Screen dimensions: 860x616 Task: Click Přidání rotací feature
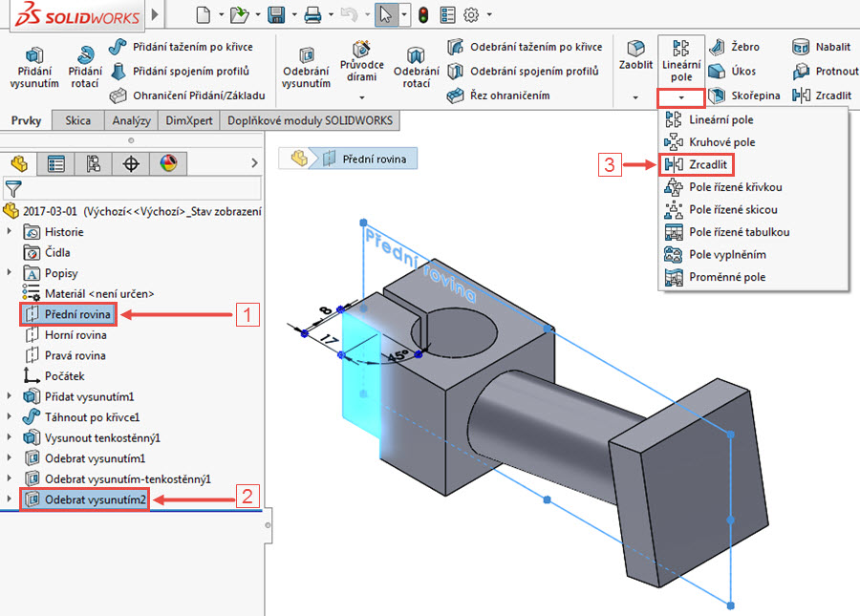85,68
